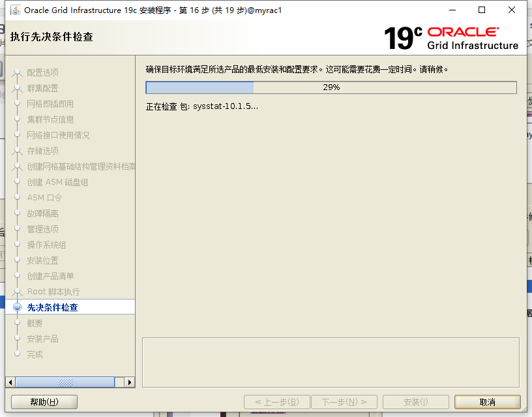Viewport: 532px width, 417px height.
Task: Minimize the installer window
Action: tap(452, 10)
